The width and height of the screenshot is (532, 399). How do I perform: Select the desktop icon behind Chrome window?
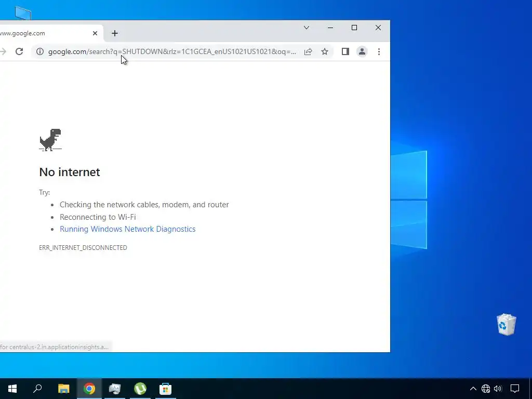[x=23, y=13]
